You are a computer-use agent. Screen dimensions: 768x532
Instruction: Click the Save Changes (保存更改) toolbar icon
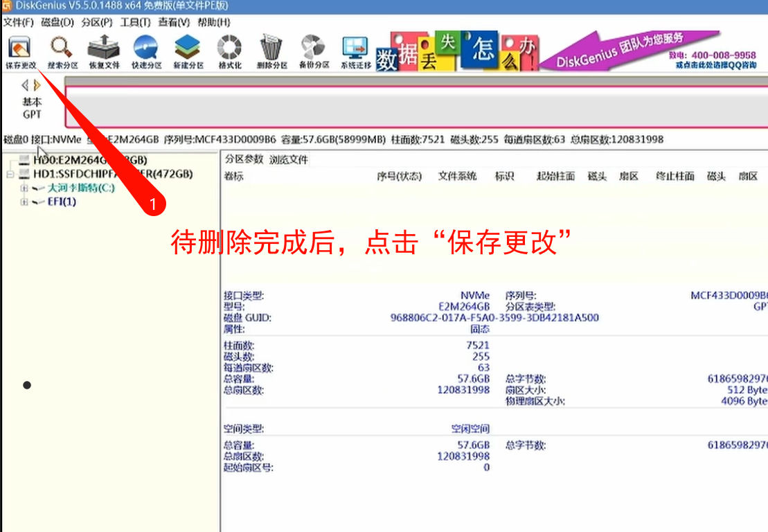[20, 52]
